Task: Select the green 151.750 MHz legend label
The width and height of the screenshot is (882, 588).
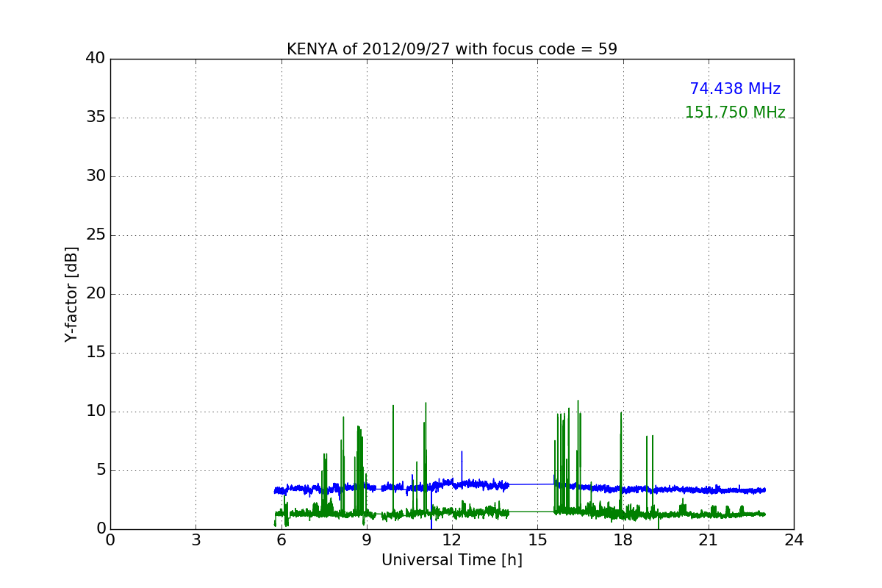Action: [x=735, y=112]
